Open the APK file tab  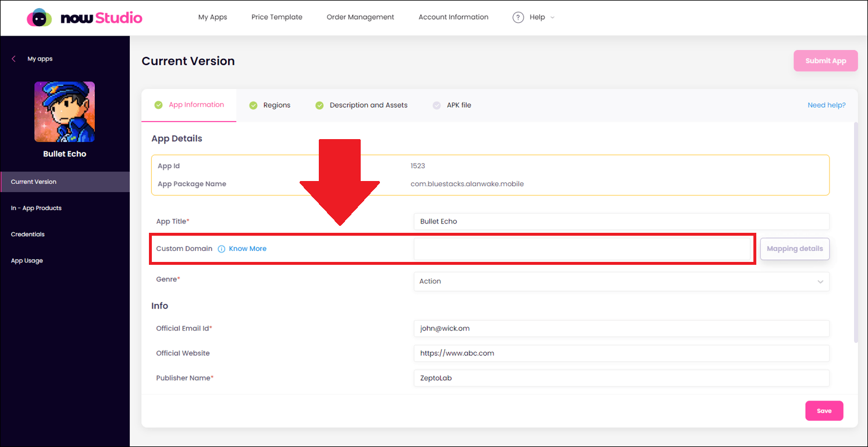tap(452, 105)
